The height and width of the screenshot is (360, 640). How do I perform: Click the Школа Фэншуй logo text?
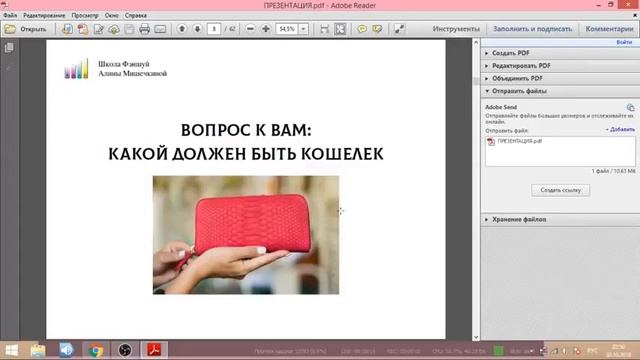[x=133, y=69]
